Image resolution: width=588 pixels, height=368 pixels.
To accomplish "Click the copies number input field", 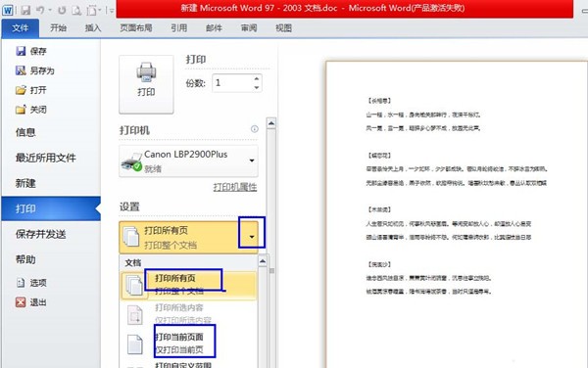I will coord(232,83).
